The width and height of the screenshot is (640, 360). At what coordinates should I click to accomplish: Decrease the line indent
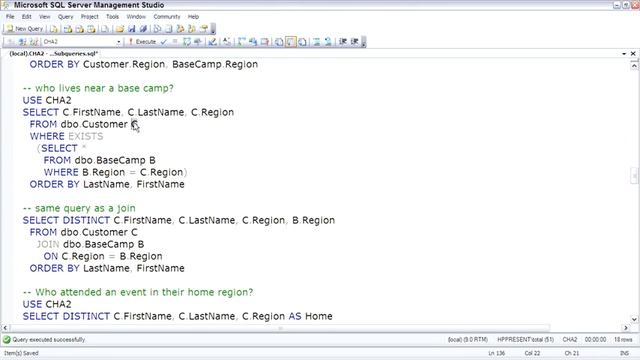tap(343, 42)
